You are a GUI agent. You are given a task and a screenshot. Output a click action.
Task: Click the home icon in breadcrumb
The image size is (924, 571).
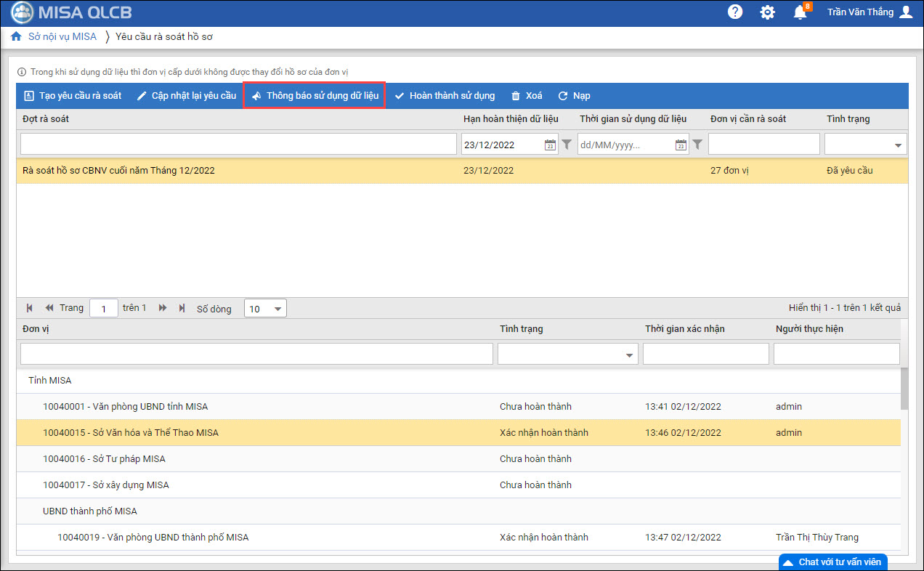pyautogui.click(x=16, y=36)
